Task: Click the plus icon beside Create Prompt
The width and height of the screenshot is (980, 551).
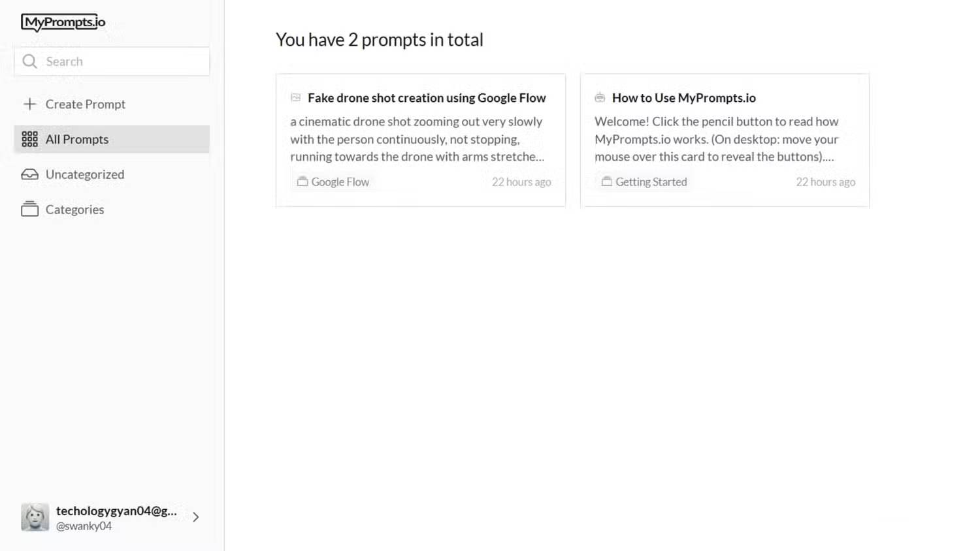Action: click(29, 104)
